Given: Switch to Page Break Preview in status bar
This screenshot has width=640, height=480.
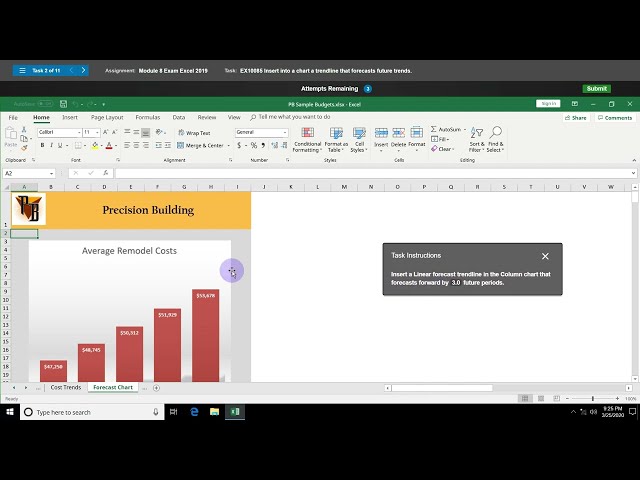Looking at the screenshot, I should 556,398.
